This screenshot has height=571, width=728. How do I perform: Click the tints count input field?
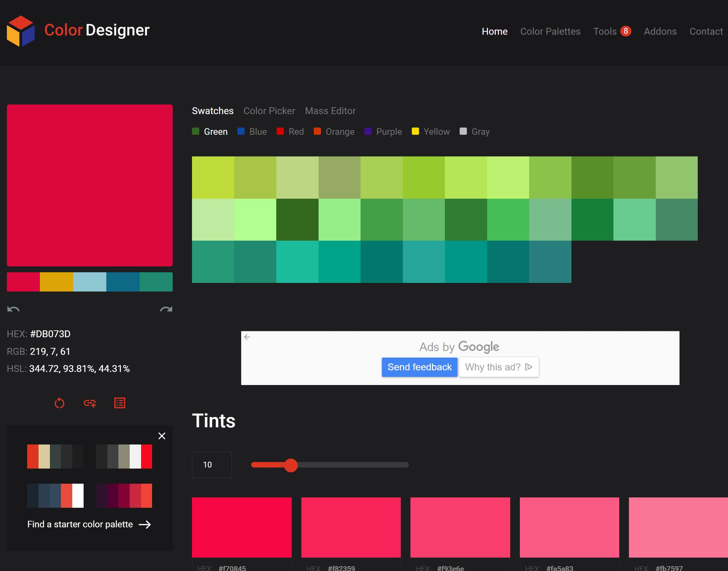(212, 465)
